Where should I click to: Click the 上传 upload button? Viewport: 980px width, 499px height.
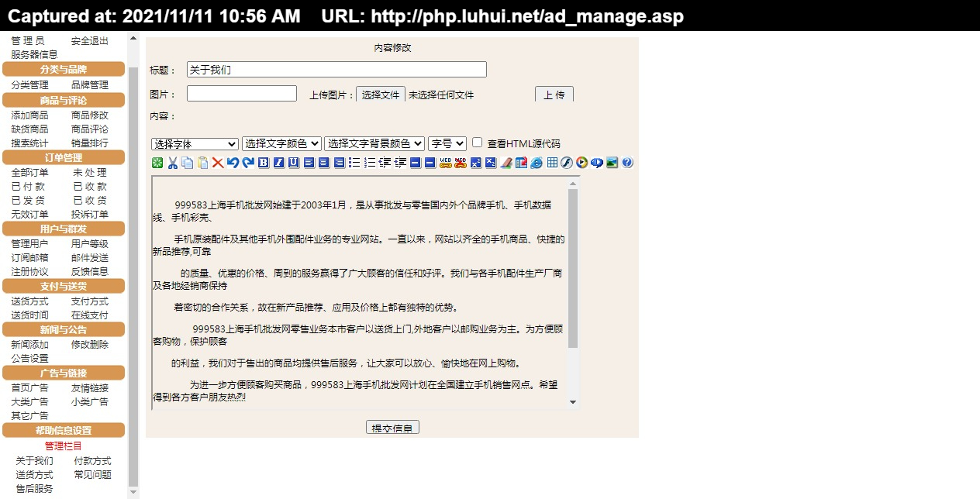[x=554, y=95]
